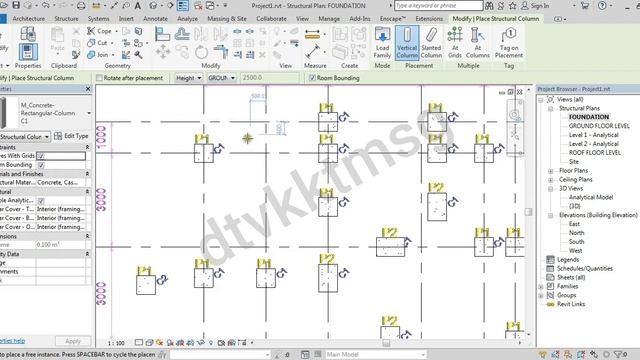The height and width of the screenshot is (360, 640).
Task: Open the Analytical Model 3D view
Action: tap(591, 198)
